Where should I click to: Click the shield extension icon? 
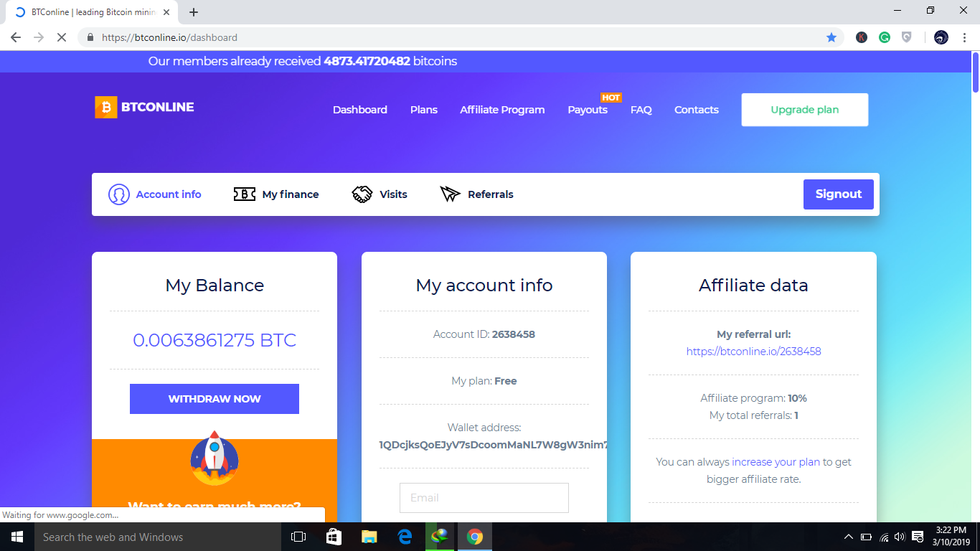(907, 37)
